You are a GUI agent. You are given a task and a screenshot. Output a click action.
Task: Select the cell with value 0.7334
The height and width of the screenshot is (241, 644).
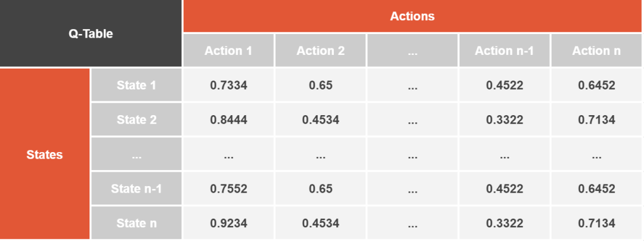tap(228, 85)
